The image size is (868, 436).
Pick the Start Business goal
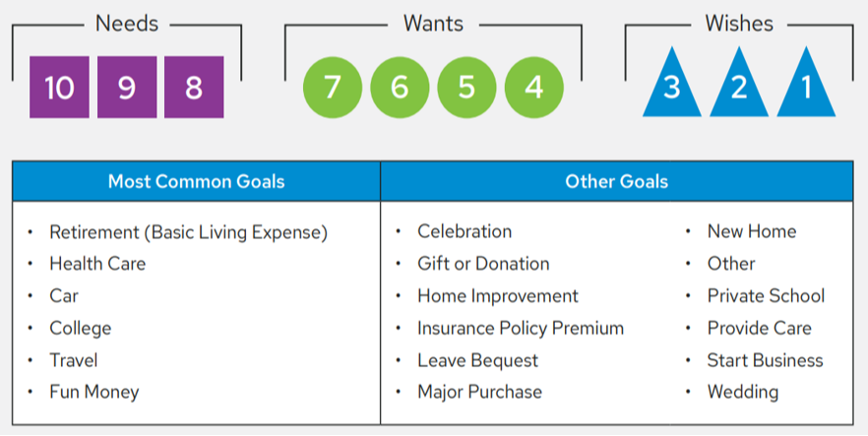pos(765,360)
